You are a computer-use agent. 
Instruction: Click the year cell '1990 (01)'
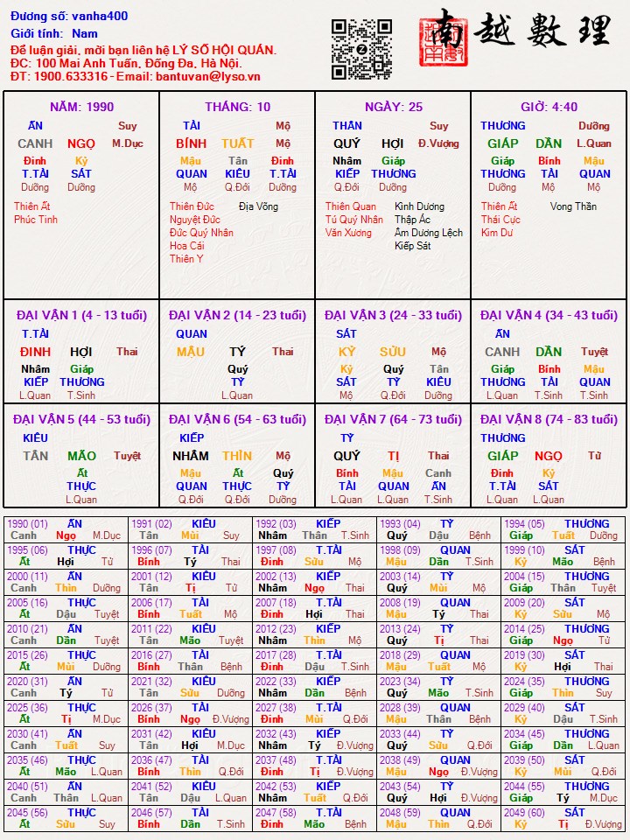pos(66,530)
